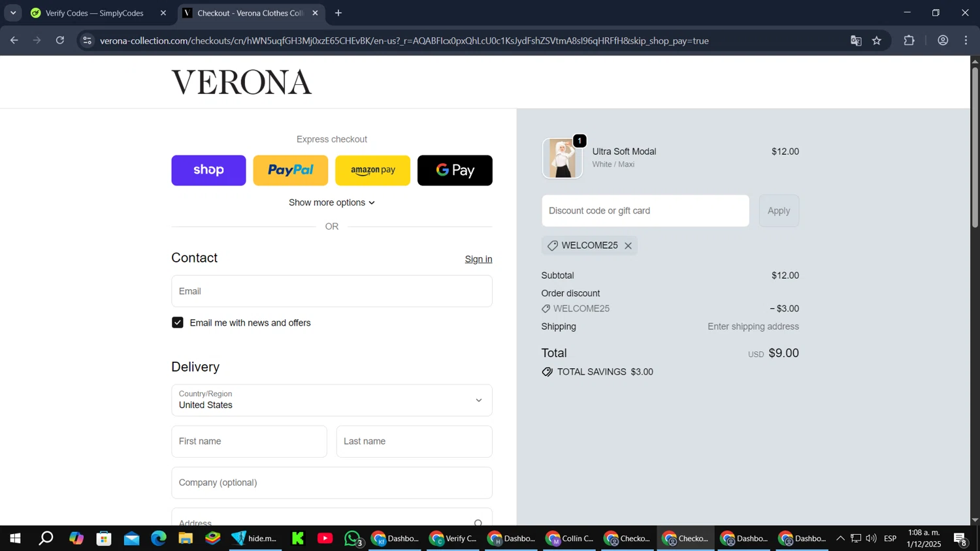Pay with PayPal express checkout
980x551 pixels.
point(291,170)
